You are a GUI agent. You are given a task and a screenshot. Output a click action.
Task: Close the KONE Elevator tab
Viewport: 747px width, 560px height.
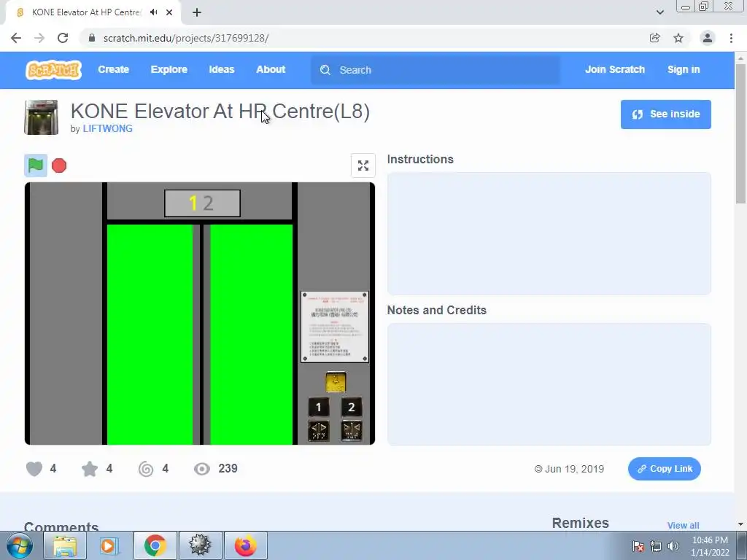[x=169, y=12]
